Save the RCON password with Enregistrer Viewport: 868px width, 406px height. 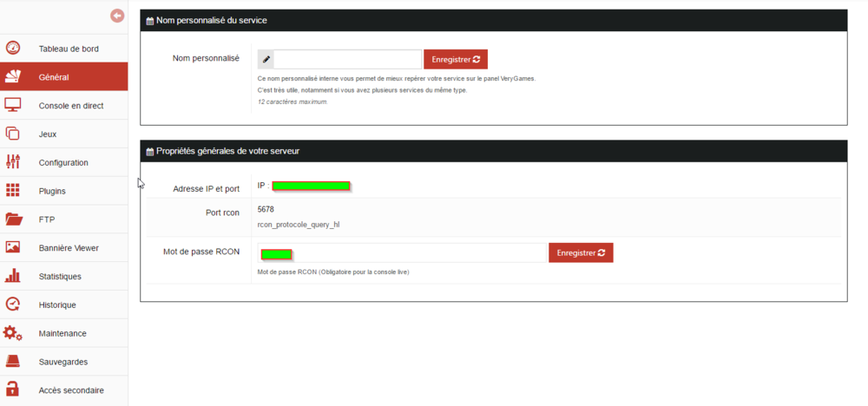pyautogui.click(x=581, y=252)
